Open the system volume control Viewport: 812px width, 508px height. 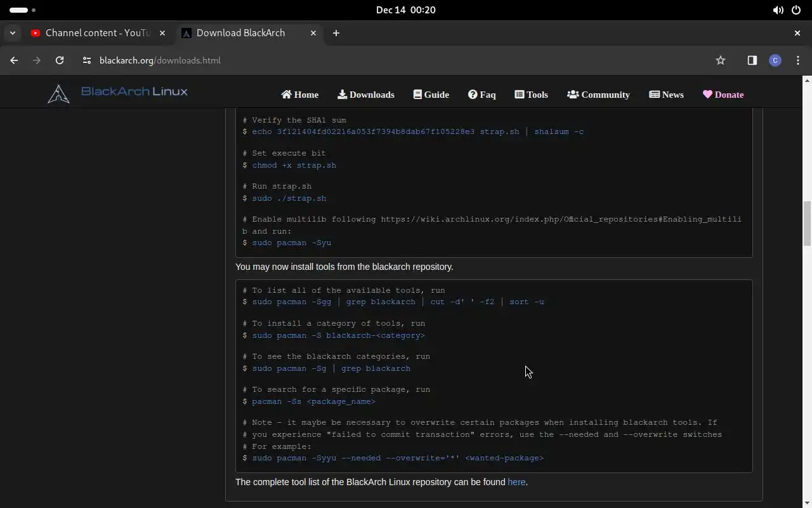tap(778, 10)
